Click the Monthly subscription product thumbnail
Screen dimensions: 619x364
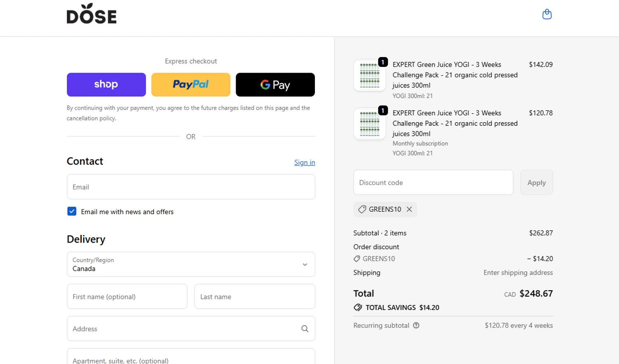pos(370,123)
